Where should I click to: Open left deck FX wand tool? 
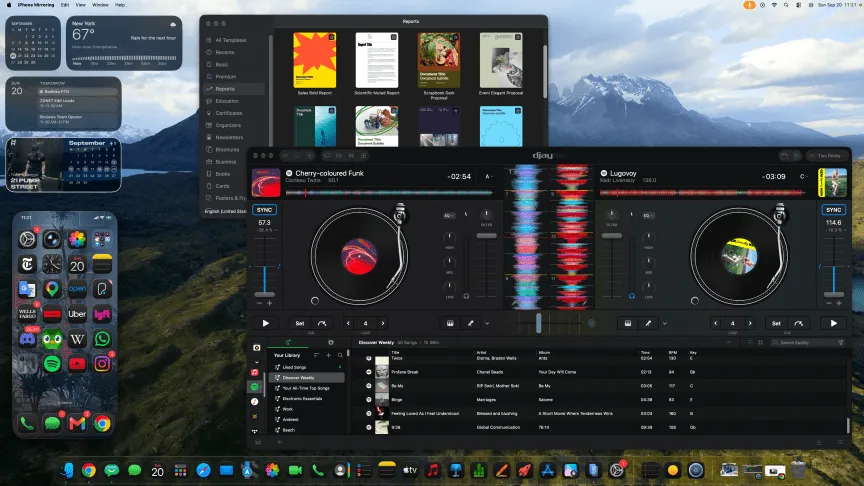tap(471, 323)
